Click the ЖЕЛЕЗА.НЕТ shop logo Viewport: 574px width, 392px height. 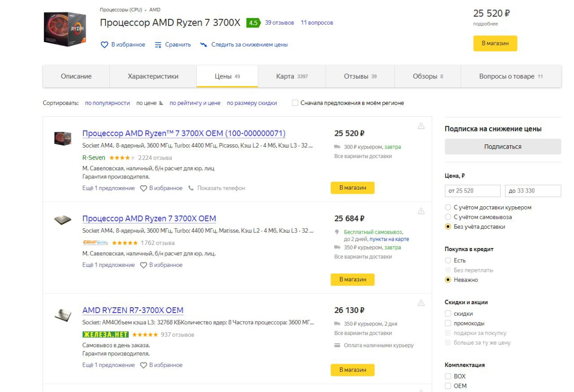click(x=105, y=335)
